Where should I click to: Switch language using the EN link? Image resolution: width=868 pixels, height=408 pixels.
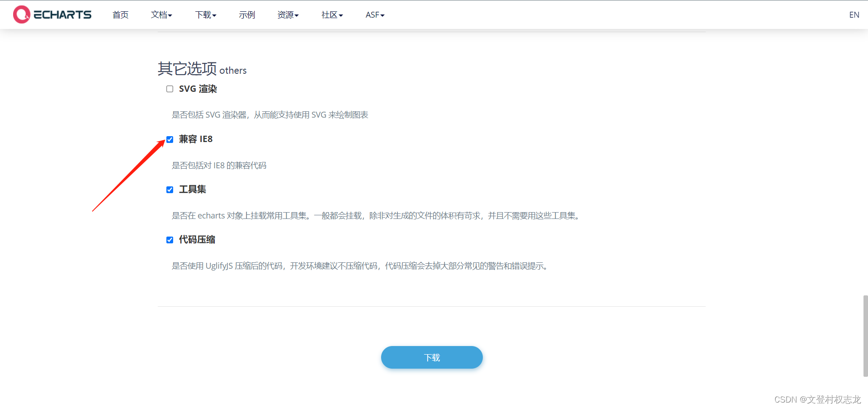[854, 14]
